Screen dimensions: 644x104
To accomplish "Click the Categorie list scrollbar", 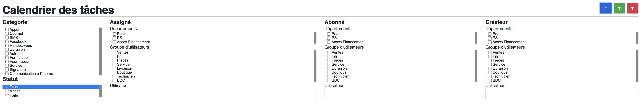I will [101, 51].
